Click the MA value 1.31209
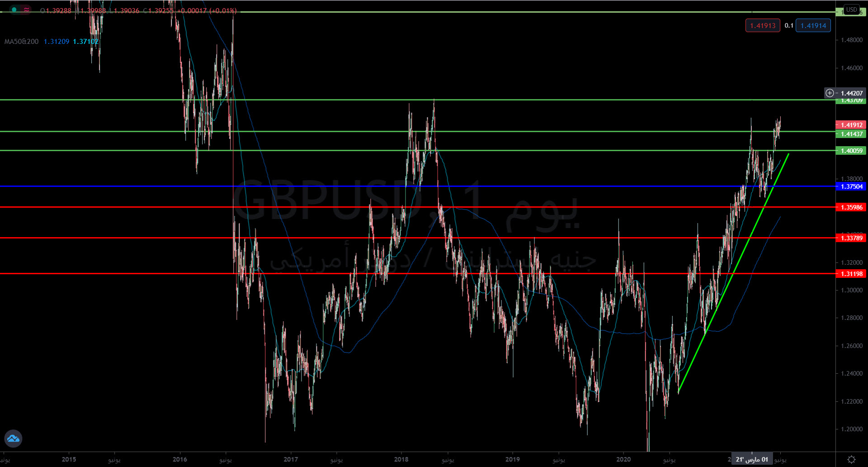Viewport: 868px width, 467px height. tap(57, 42)
